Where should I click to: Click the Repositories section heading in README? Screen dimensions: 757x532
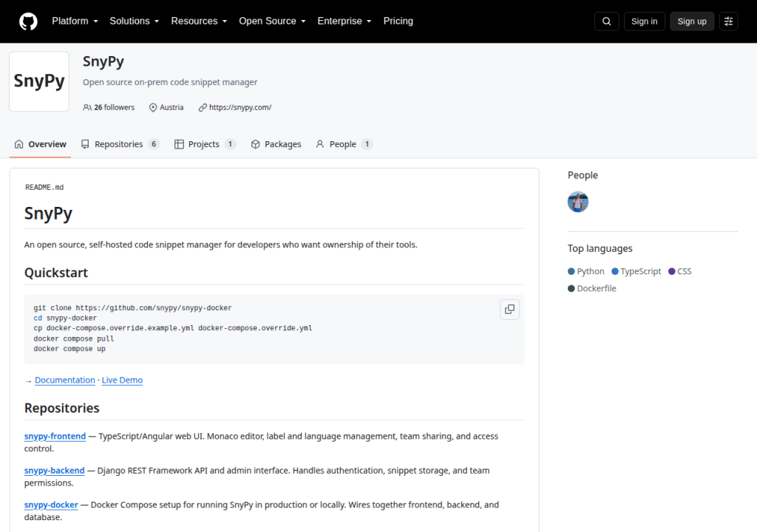[62, 408]
